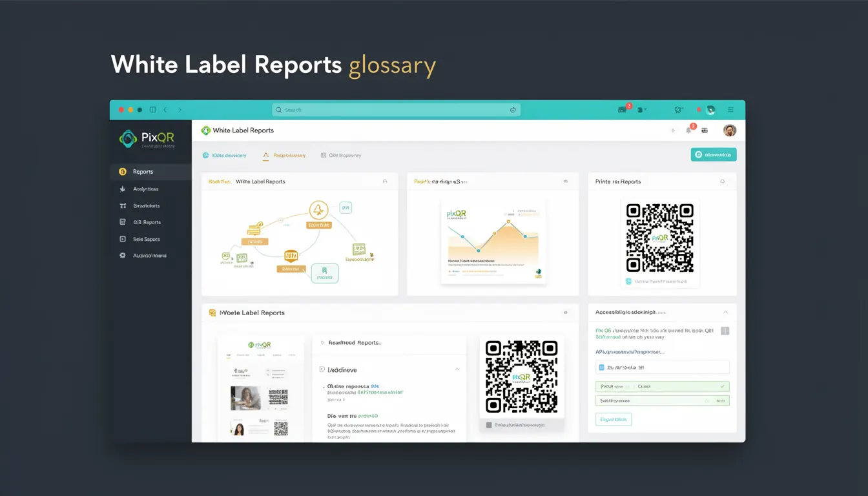Switch to the tab with teal icon
Viewport: 868px width, 496px height.
point(224,156)
